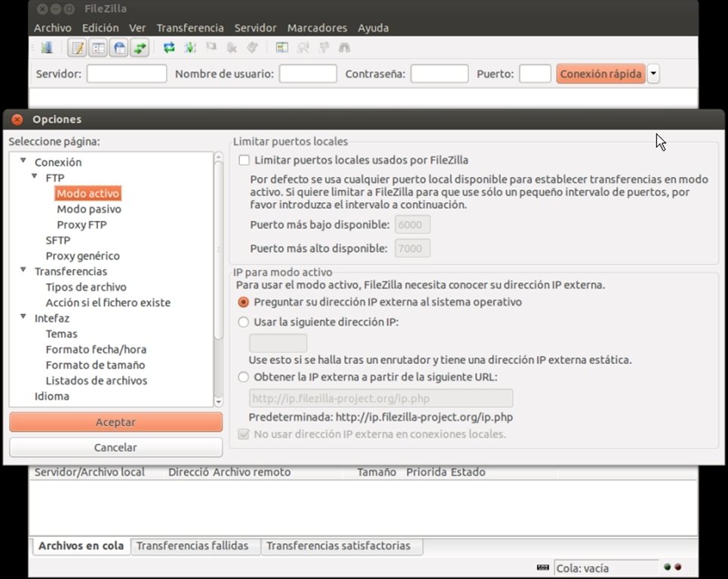This screenshot has width=728, height=579.
Task: Switch to the 'Archivos en cola' tab
Action: [81, 546]
